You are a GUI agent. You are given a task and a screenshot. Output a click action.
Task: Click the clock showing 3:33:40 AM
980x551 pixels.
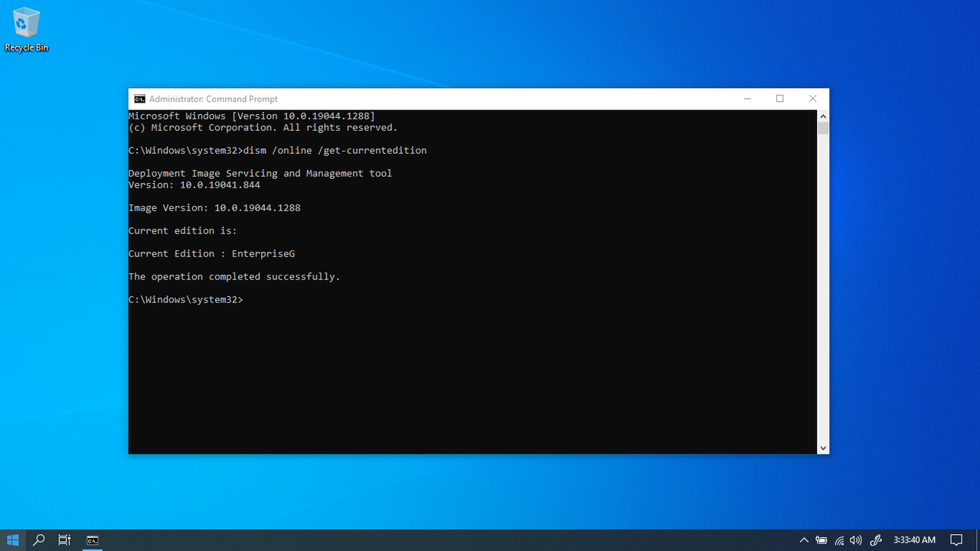tap(914, 540)
